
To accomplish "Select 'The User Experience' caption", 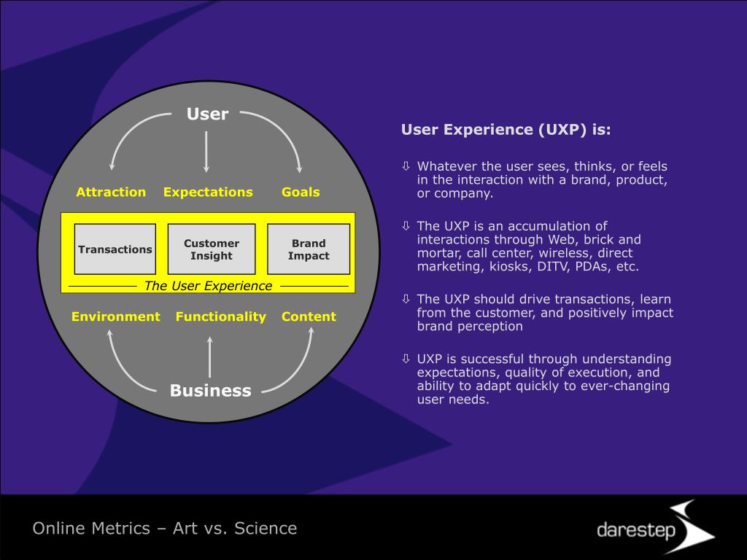I will tap(208, 286).
